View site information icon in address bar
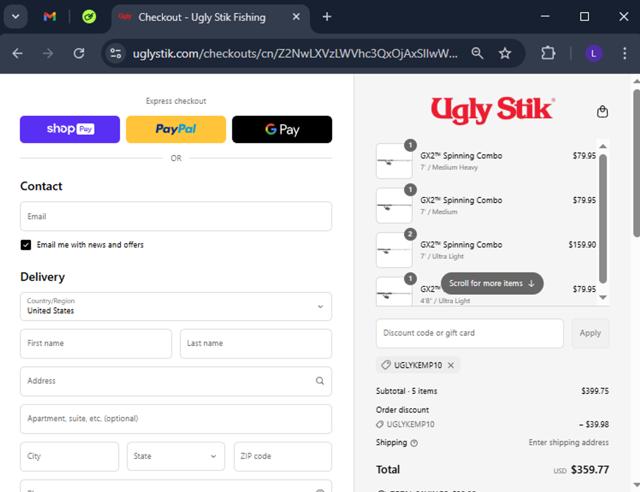This screenshot has height=492, width=640. click(x=116, y=53)
